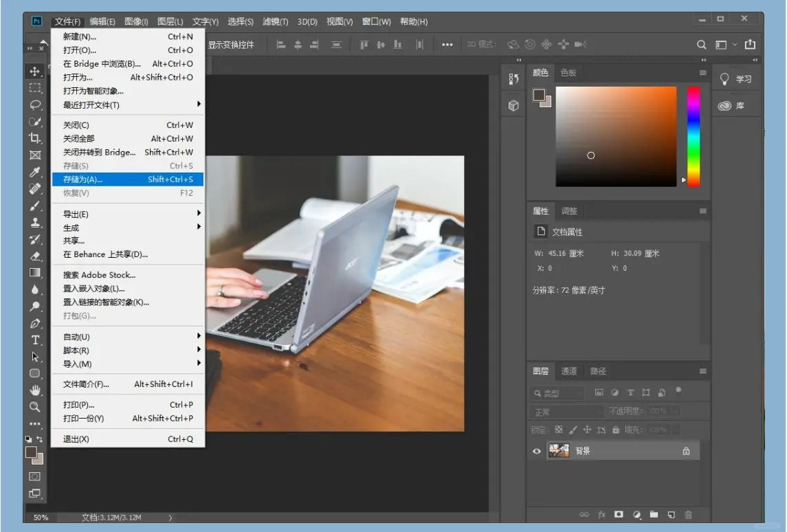
Task: Select the Hand tool
Action: tap(35, 390)
